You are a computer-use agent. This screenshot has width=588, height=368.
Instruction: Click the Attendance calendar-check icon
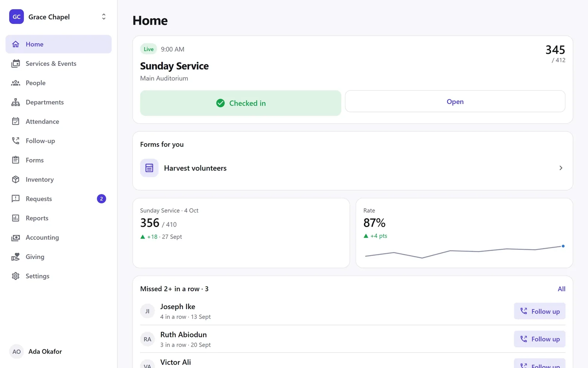click(x=15, y=121)
